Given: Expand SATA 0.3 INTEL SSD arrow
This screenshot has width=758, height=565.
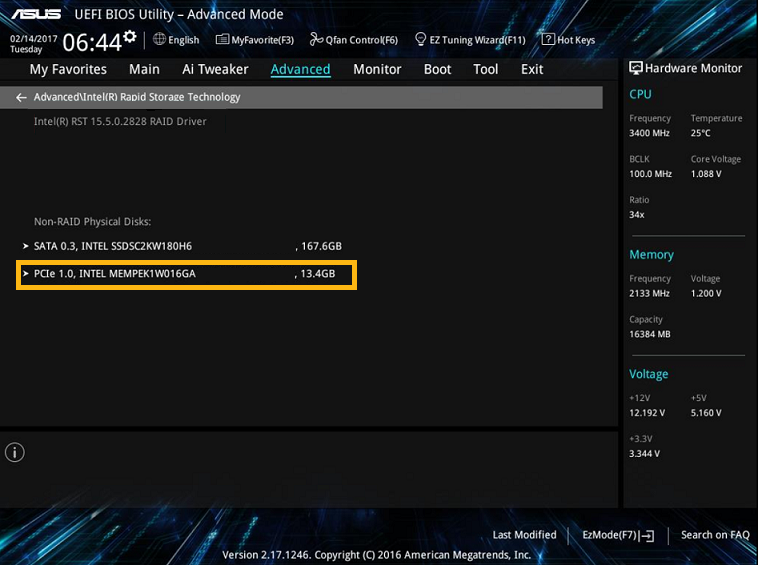Looking at the screenshot, I should point(26,246).
